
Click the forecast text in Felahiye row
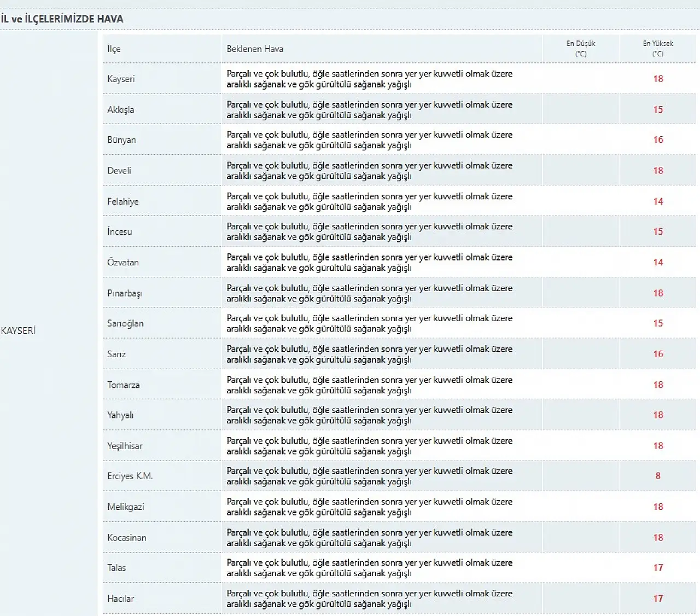[x=370, y=201]
